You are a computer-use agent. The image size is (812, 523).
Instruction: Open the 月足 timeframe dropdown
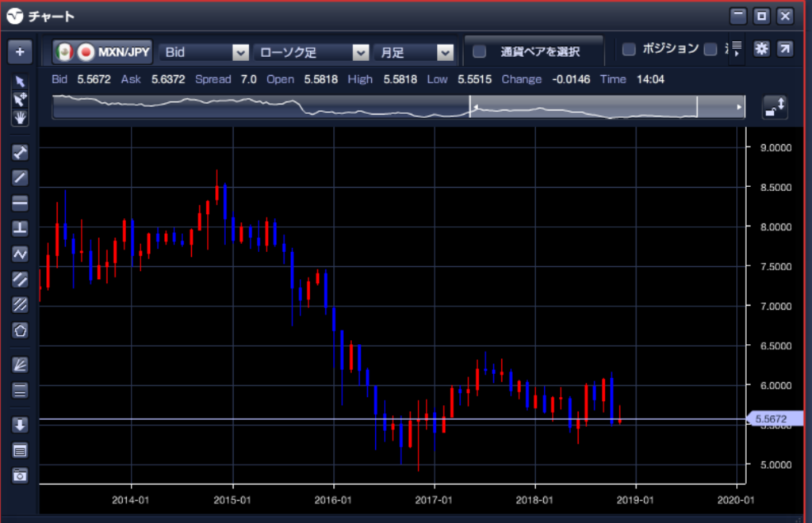(414, 52)
